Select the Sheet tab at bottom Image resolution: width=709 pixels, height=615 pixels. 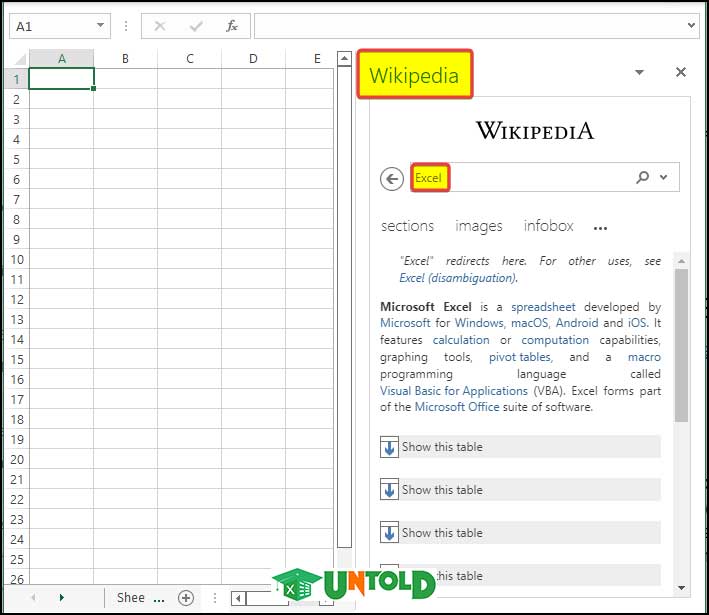pyautogui.click(x=130, y=597)
